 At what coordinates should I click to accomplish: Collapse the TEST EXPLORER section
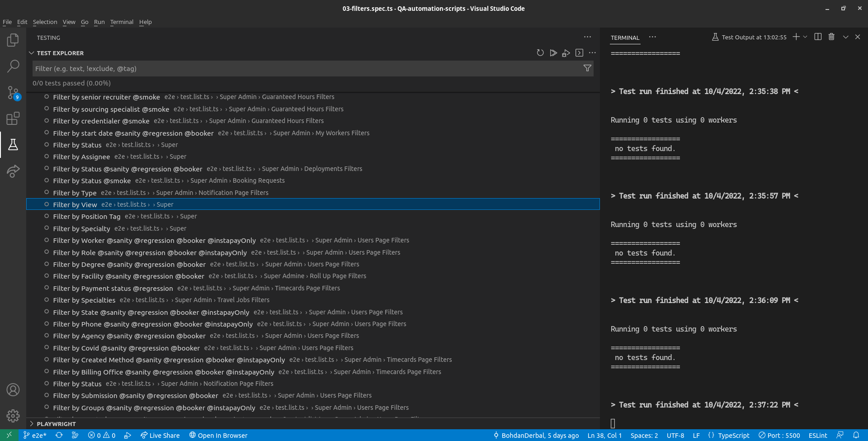32,53
